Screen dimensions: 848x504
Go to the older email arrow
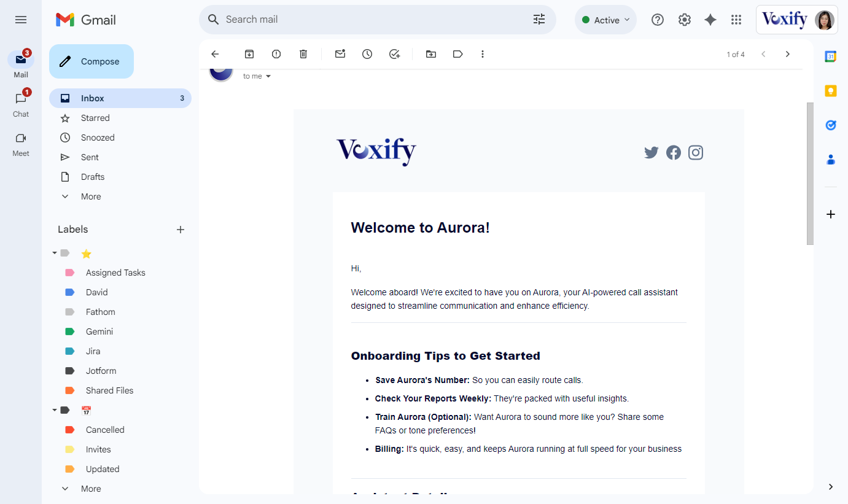coord(788,54)
